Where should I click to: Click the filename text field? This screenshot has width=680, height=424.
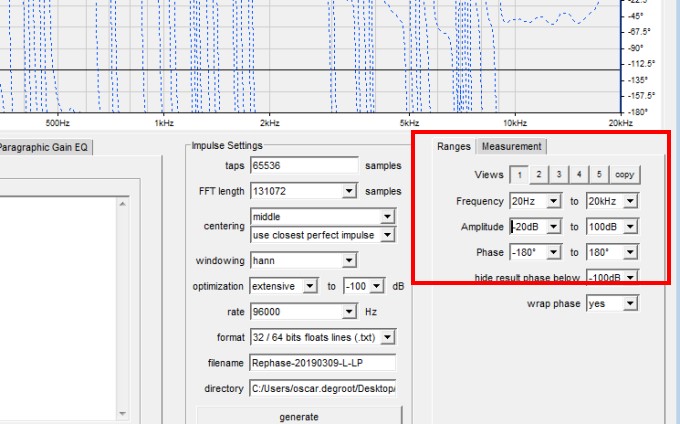tap(322, 363)
